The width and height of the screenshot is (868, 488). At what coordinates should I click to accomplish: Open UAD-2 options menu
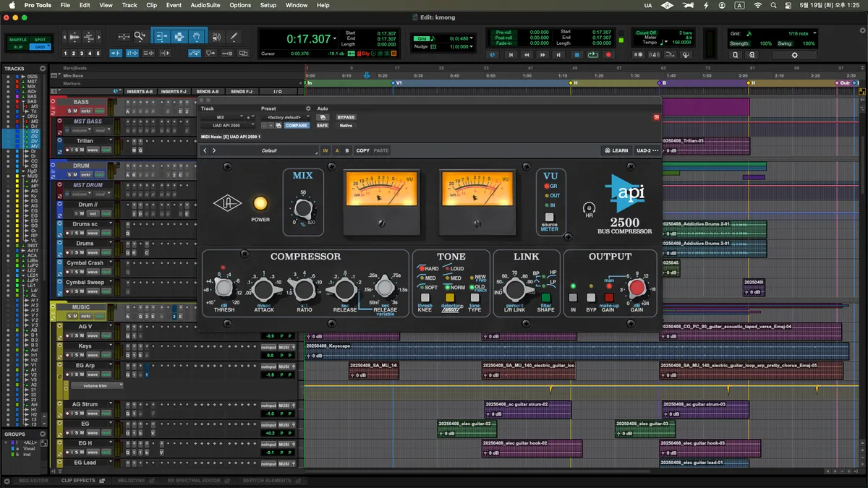click(x=646, y=150)
